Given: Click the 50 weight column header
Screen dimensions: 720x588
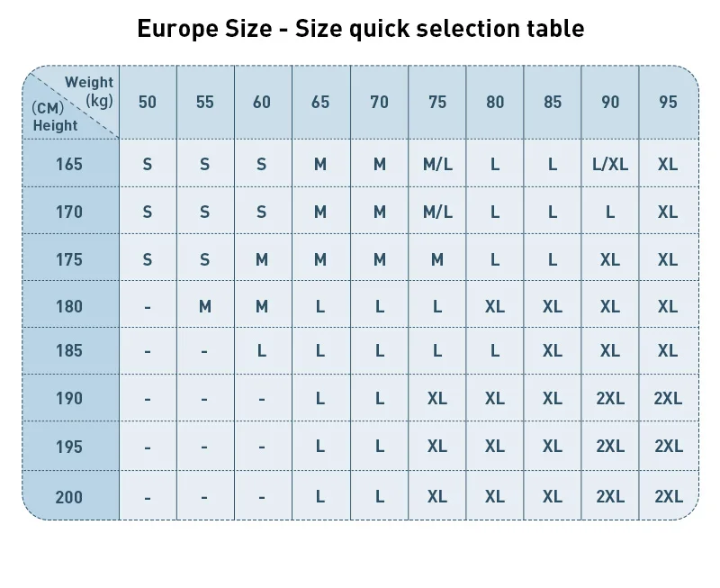Looking at the screenshot, I should [x=148, y=103].
